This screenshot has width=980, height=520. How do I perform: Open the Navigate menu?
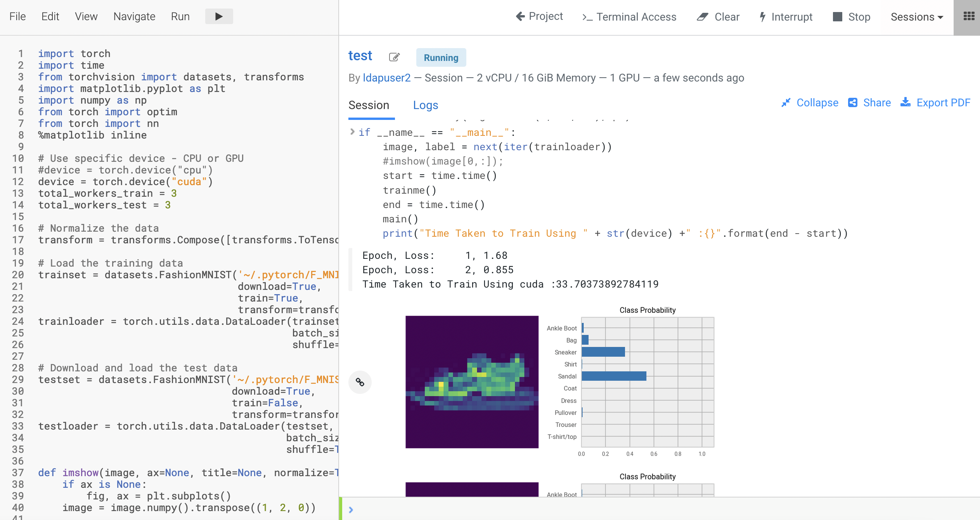(134, 16)
